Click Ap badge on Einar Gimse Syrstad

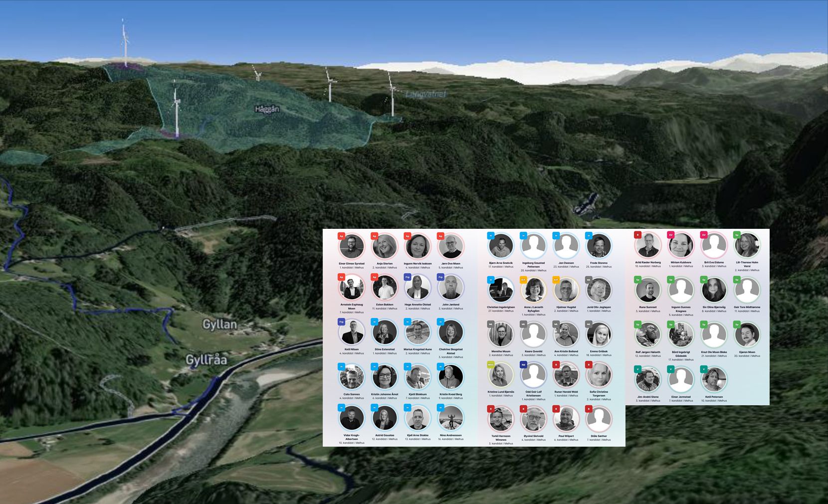click(x=341, y=236)
